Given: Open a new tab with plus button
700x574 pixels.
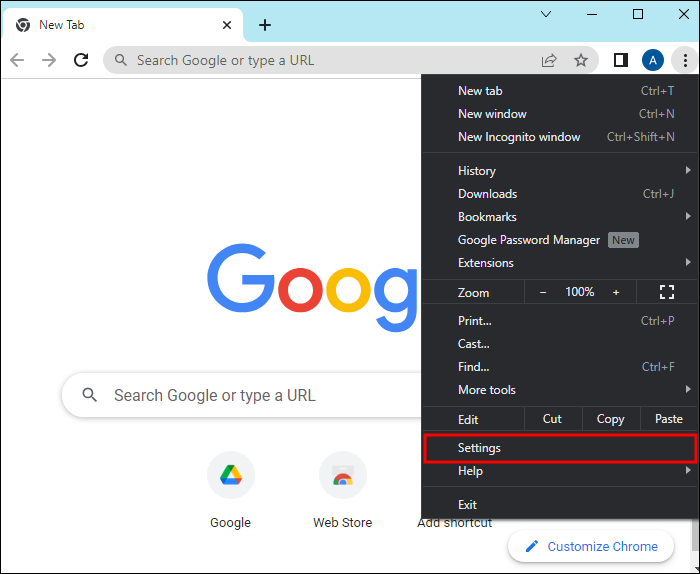Looking at the screenshot, I should point(265,25).
